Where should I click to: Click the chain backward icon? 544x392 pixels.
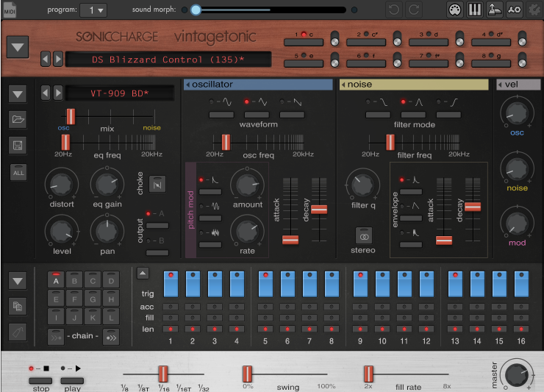coord(56,337)
